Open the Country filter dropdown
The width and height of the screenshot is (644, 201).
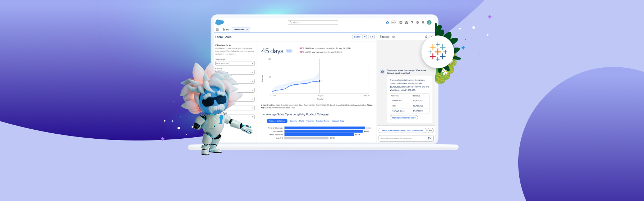point(235,72)
